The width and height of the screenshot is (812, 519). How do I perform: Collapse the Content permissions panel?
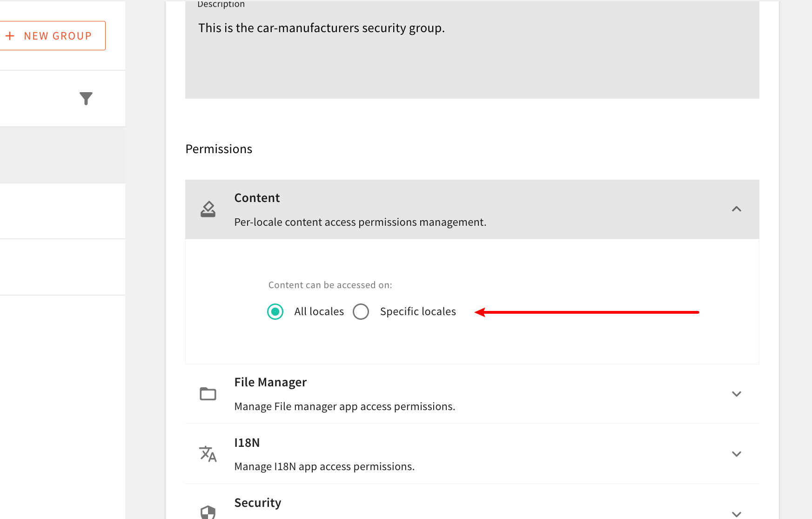pyautogui.click(x=737, y=209)
